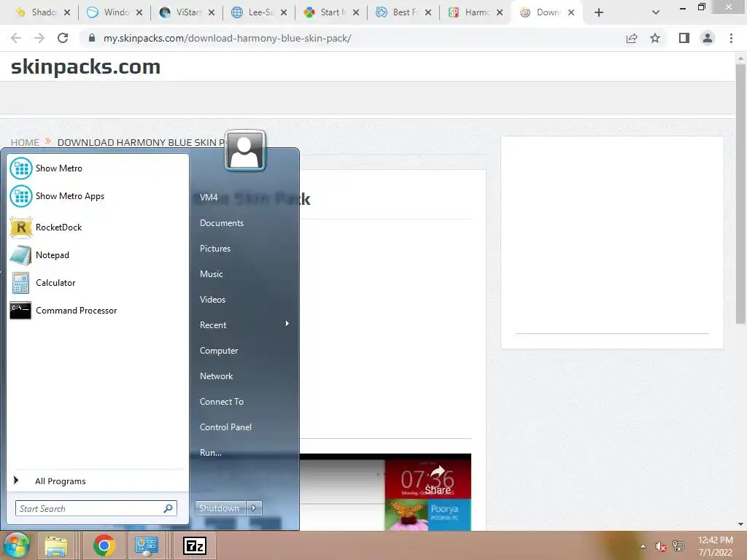Go forward in Chrome
Screen dimensions: 747x560
click(39, 38)
